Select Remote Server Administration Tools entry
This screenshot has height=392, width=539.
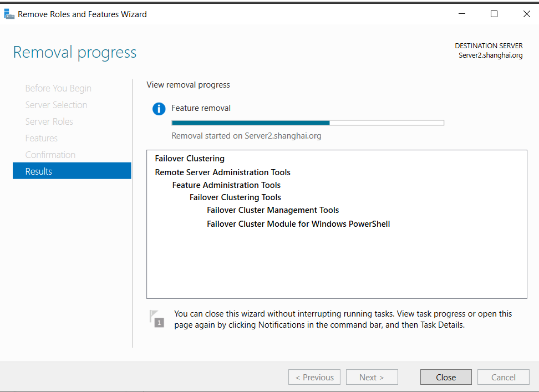[222, 172]
